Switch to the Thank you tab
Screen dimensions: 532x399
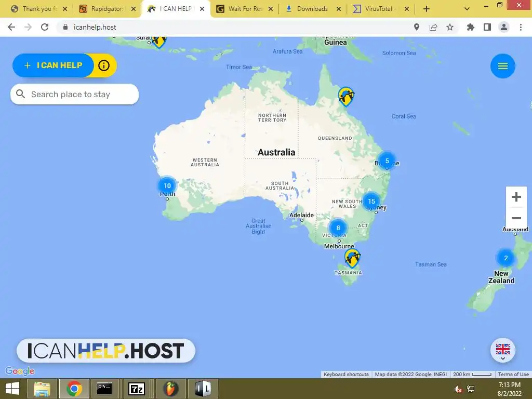[39, 9]
